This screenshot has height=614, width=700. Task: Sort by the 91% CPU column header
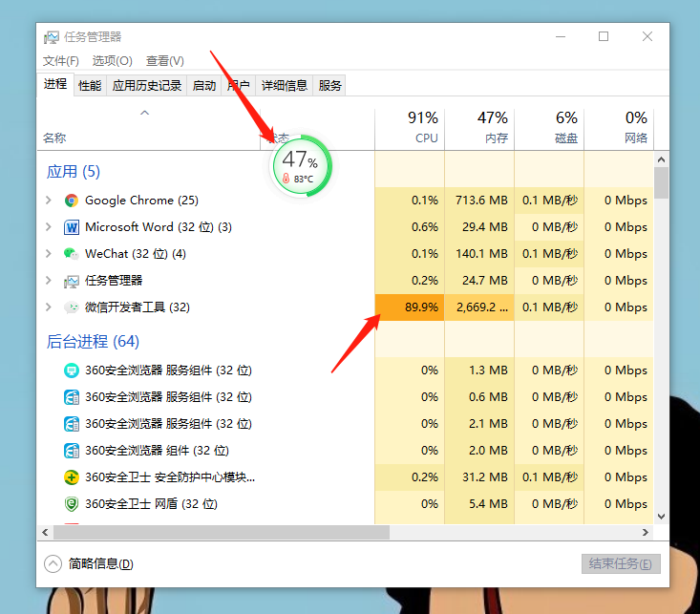pyautogui.click(x=410, y=129)
